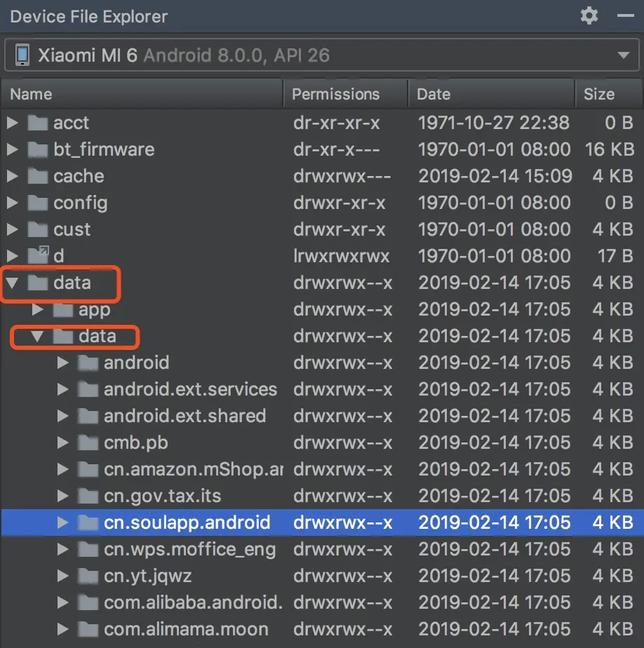
Task: Click the d symlink folder icon
Action: click(38, 255)
